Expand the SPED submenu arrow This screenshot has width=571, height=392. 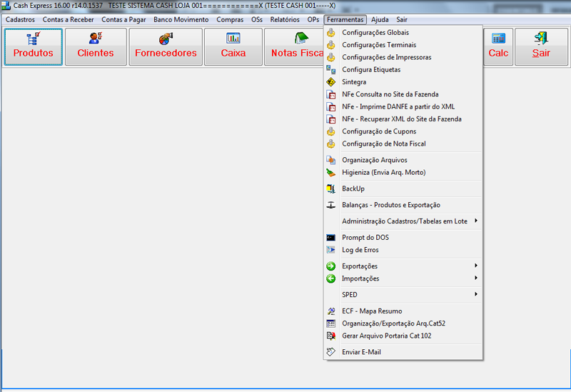(476, 294)
